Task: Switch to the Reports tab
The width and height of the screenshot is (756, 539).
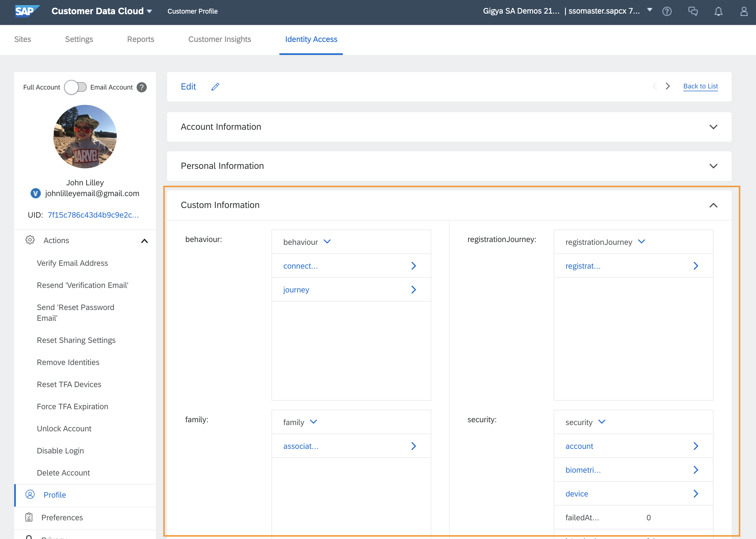Action: 140,39
